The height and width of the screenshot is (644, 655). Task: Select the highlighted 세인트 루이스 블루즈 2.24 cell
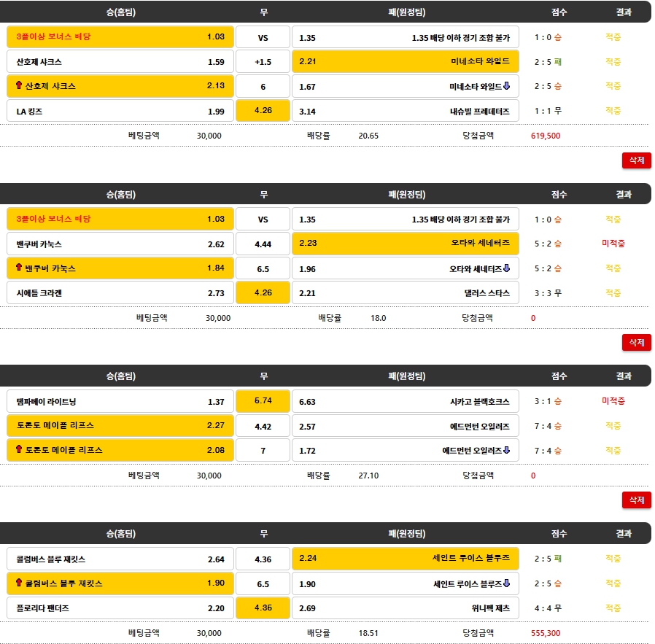[x=406, y=559]
